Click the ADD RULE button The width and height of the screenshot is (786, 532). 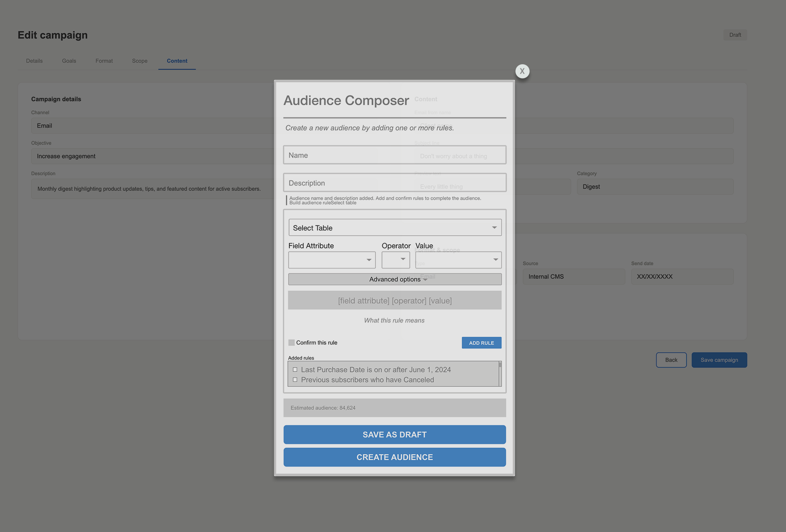click(x=481, y=343)
